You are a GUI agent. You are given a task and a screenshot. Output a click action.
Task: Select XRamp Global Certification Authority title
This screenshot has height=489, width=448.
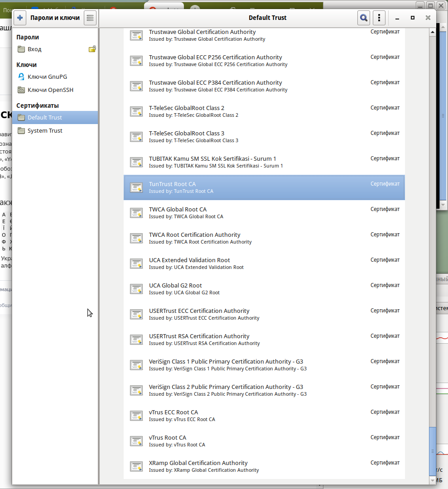[x=198, y=463]
